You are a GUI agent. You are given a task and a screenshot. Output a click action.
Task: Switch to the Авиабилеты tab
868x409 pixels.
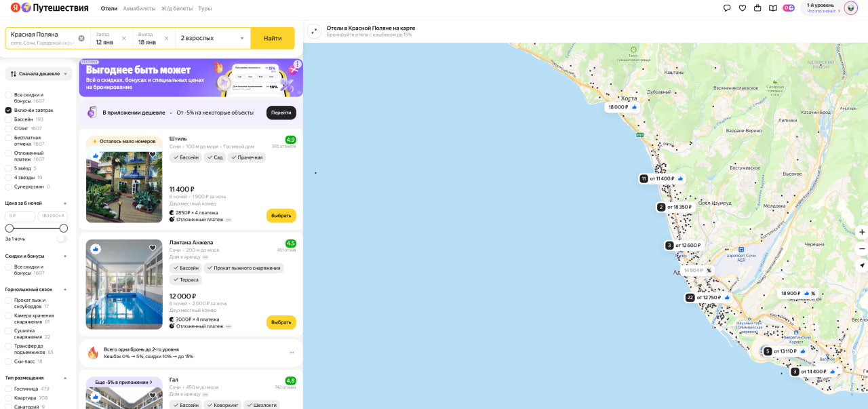139,9
